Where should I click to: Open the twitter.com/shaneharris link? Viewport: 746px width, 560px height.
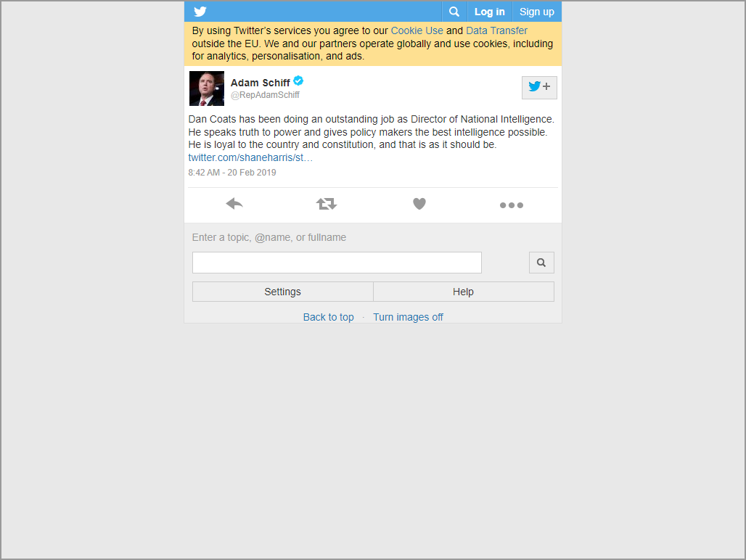point(250,157)
